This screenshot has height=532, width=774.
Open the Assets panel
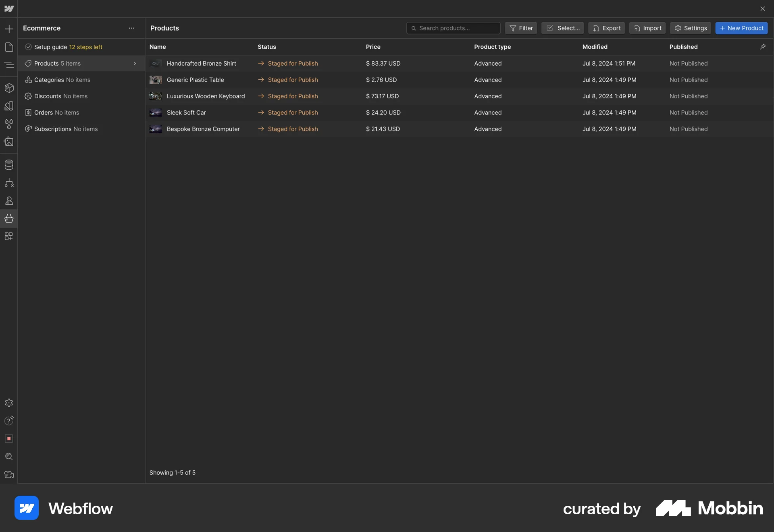pyautogui.click(x=9, y=142)
